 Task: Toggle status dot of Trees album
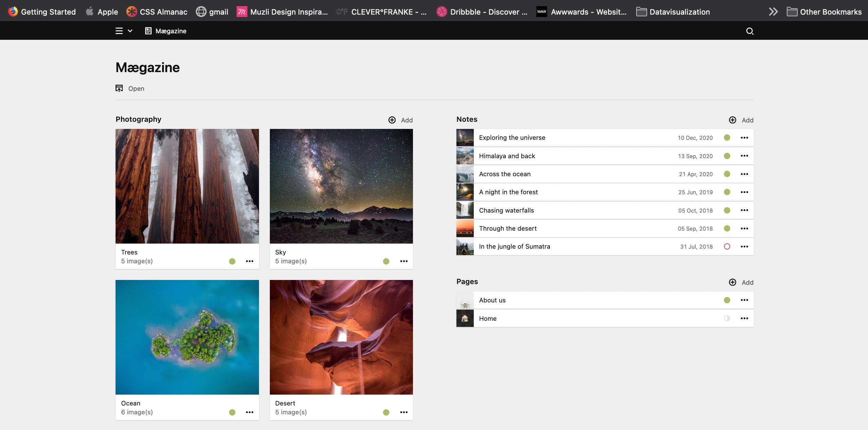point(232,261)
